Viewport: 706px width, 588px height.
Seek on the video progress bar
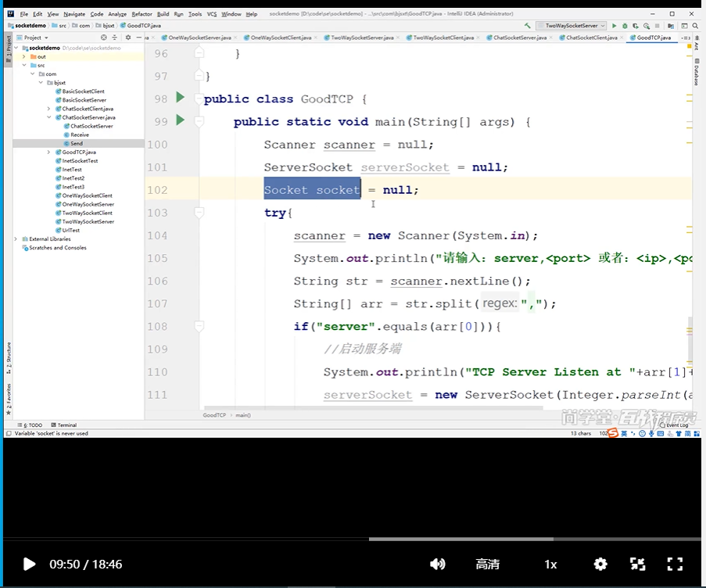point(352,539)
